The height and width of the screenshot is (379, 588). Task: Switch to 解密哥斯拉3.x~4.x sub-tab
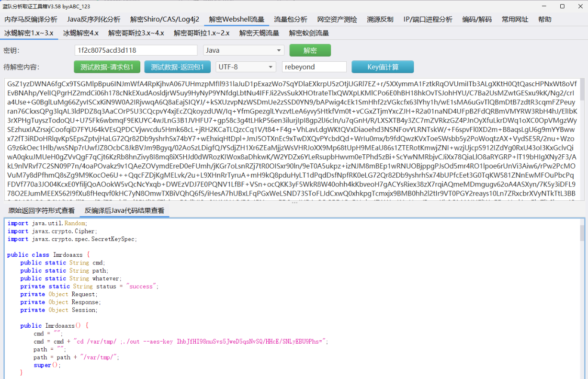(136, 33)
